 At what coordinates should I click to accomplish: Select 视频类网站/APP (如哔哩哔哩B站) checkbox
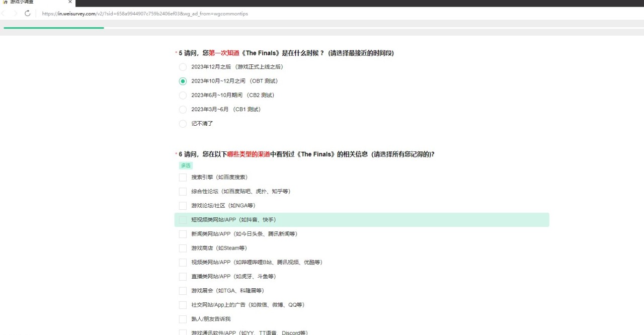pyautogui.click(x=183, y=263)
